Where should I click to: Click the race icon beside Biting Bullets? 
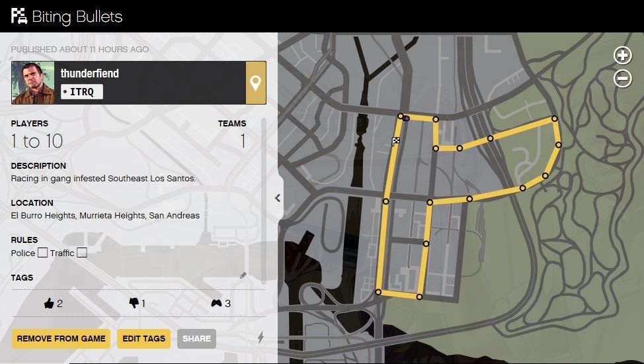click(19, 16)
